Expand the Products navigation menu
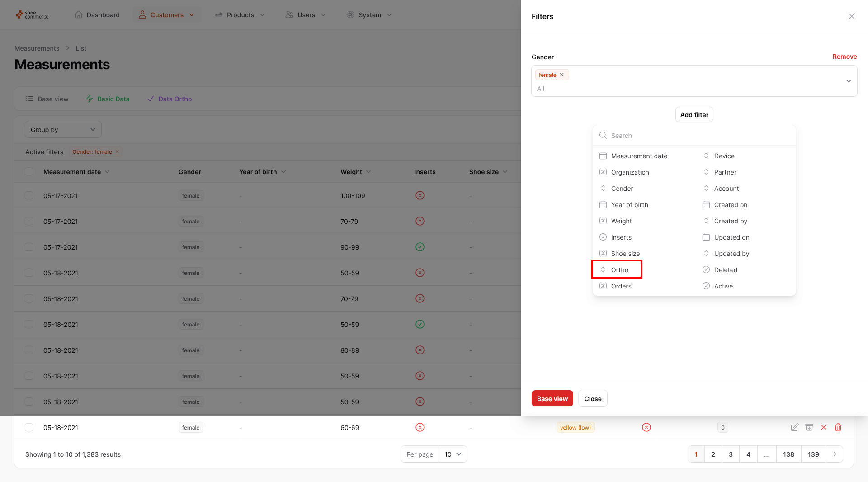 pyautogui.click(x=240, y=15)
